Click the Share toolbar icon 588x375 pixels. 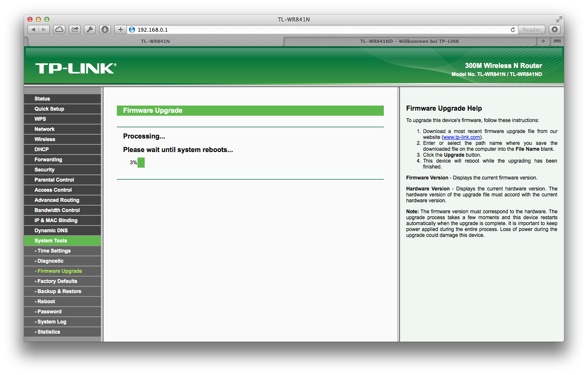pos(75,30)
